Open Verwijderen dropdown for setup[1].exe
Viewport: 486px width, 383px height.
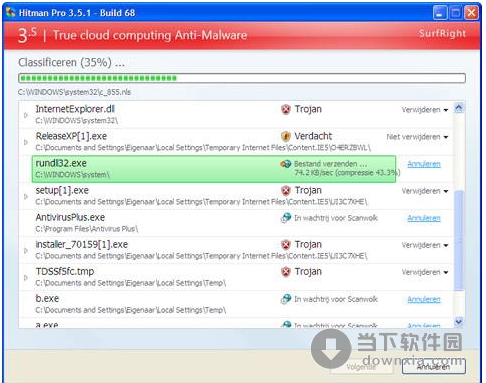[x=425, y=191]
